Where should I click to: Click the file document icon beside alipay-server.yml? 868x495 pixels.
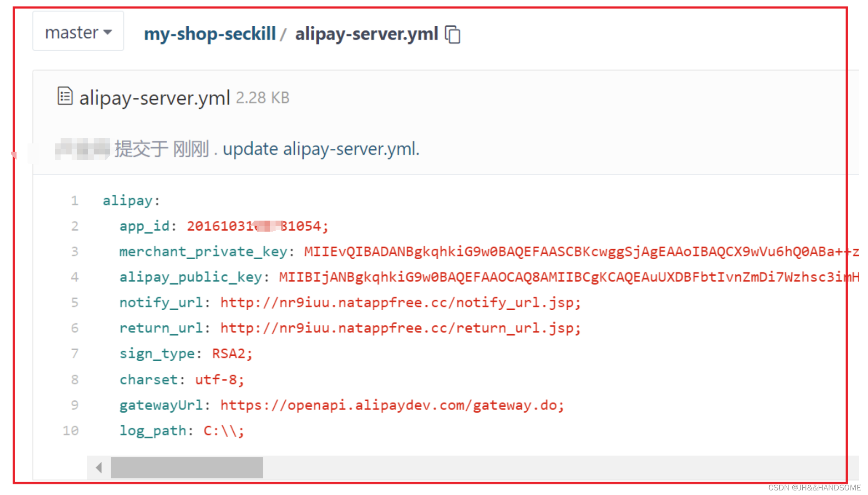click(x=65, y=96)
